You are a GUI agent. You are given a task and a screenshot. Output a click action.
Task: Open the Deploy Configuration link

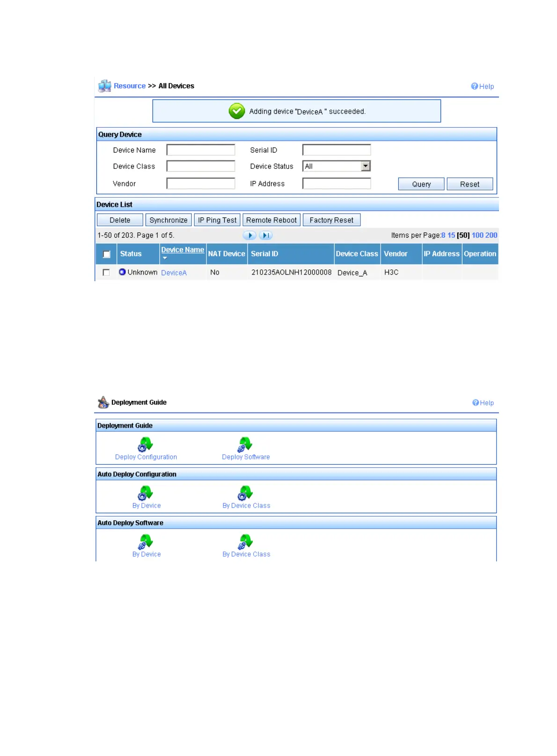point(146,457)
